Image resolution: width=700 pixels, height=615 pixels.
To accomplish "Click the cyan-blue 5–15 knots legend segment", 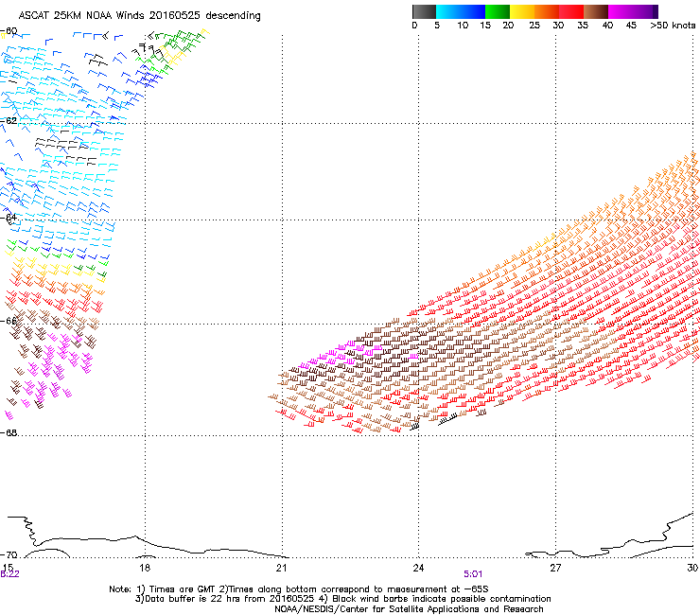I will point(461,11).
